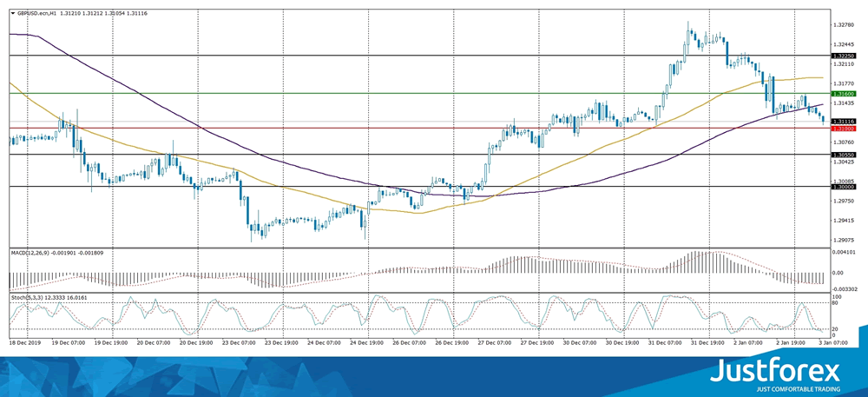
Task: Open the chart dropdown arrow beside GBPUSD.ecn,H1
Action: pyautogui.click(x=13, y=13)
